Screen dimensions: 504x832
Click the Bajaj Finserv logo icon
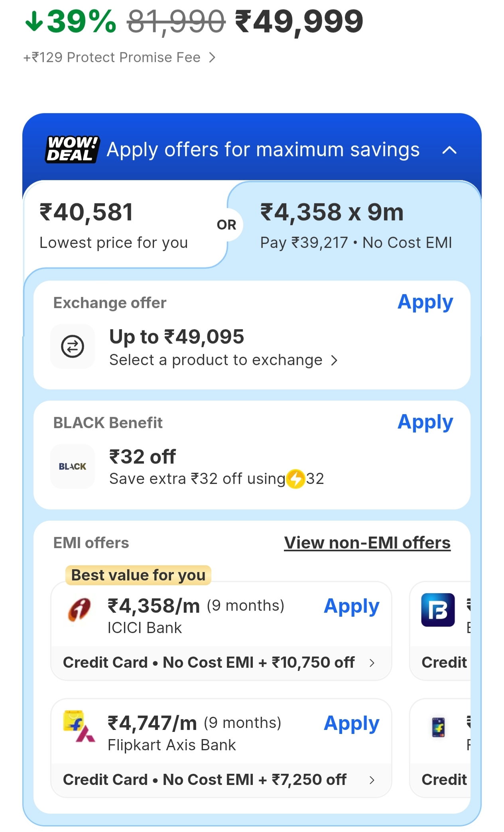click(438, 610)
